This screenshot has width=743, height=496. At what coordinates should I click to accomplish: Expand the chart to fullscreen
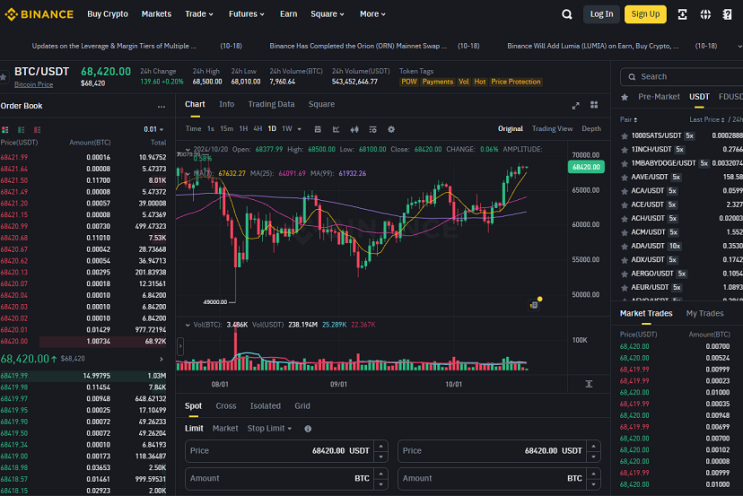click(575, 105)
